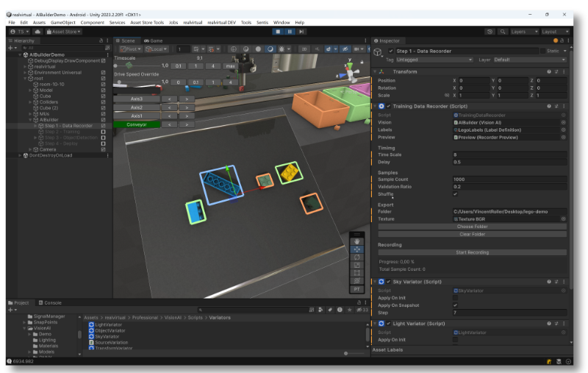Click the Transform component help icon
Screen dimensions: 588x373
pos(548,71)
